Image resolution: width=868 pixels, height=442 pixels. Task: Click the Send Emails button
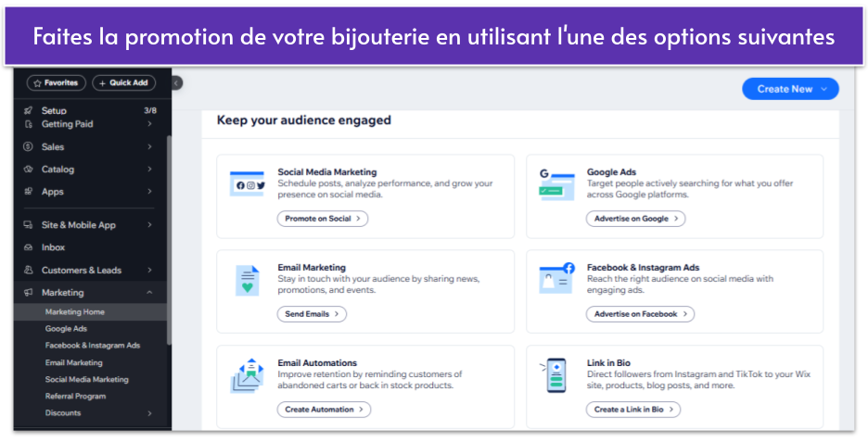(x=312, y=314)
